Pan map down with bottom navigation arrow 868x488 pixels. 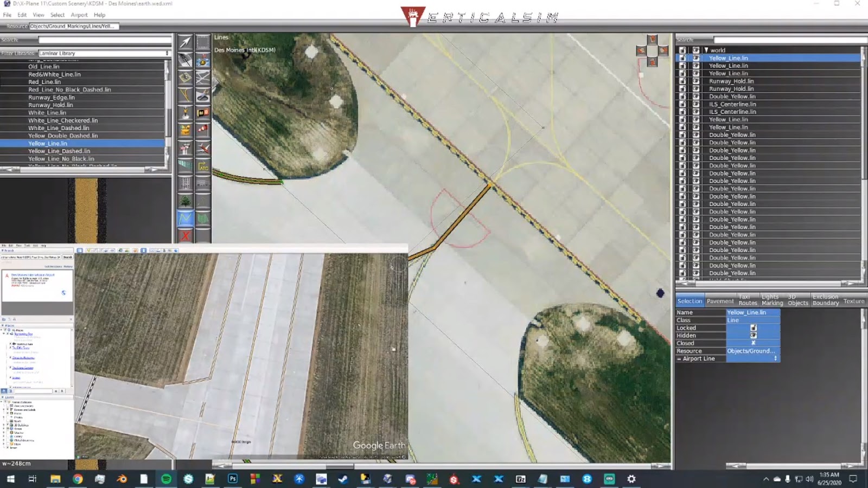pos(653,62)
